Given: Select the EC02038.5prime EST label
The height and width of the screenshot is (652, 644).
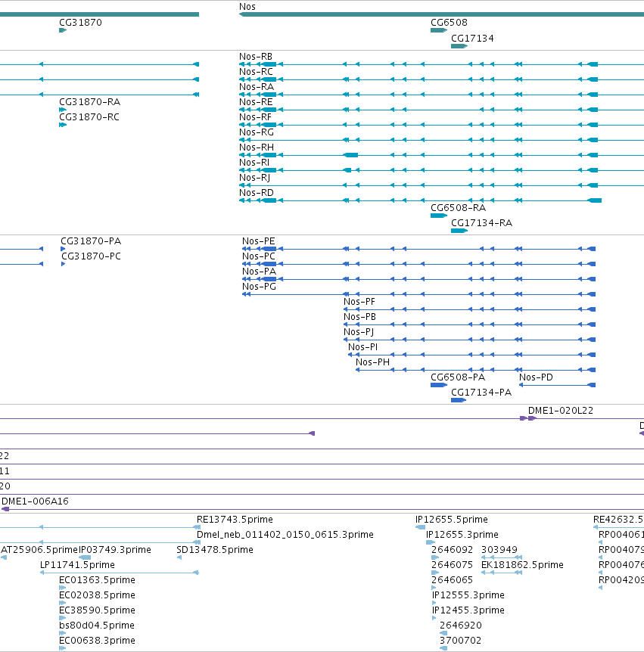Looking at the screenshot, I should click(x=97, y=595).
